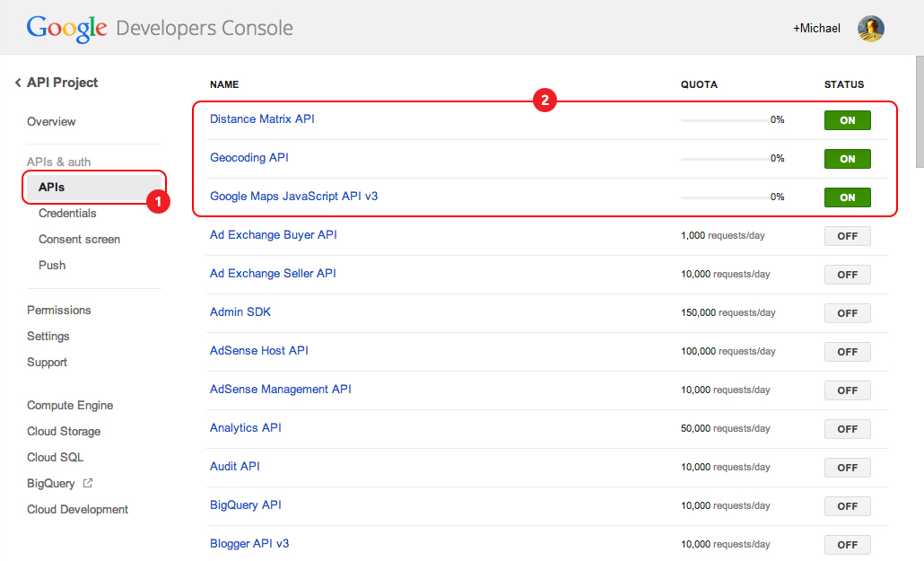
Task: Open the +Michael profile link
Action: (816, 29)
